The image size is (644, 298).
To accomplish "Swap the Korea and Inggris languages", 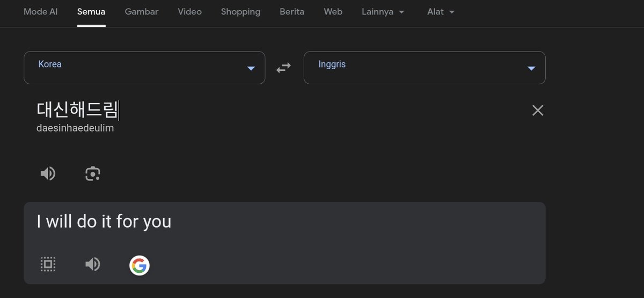I will (x=283, y=68).
